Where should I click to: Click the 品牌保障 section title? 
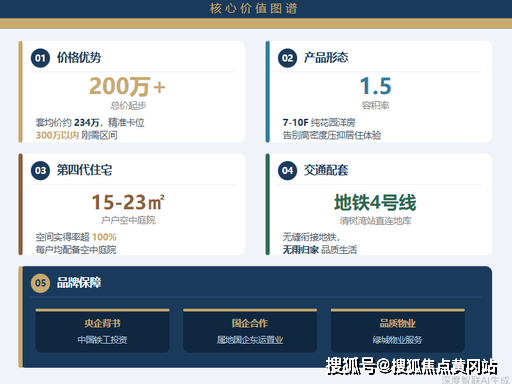coord(79,282)
